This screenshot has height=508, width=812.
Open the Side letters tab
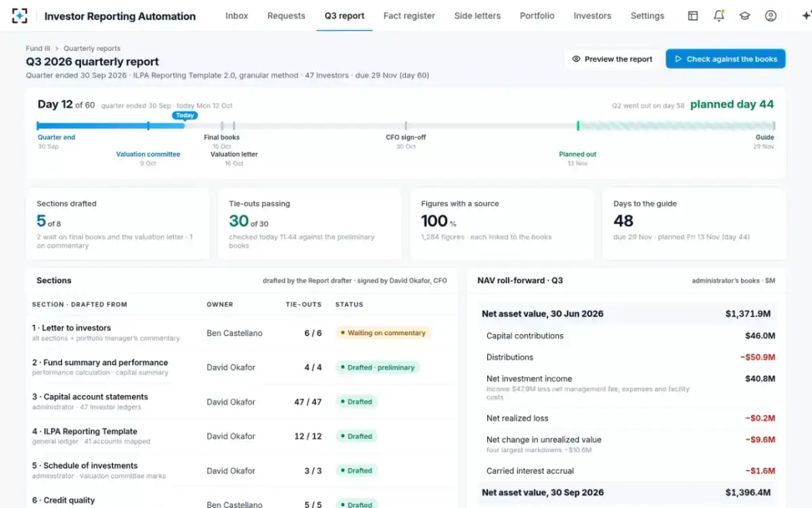click(x=478, y=16)
